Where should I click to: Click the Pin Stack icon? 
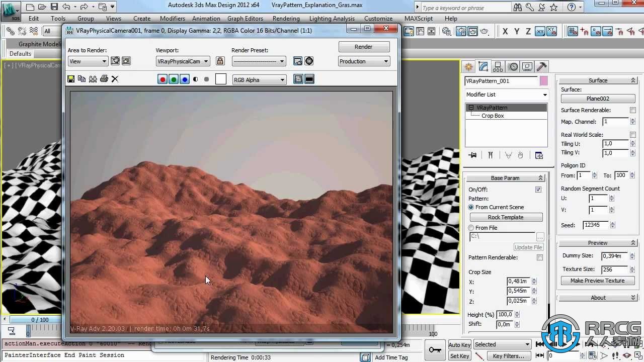472,155
